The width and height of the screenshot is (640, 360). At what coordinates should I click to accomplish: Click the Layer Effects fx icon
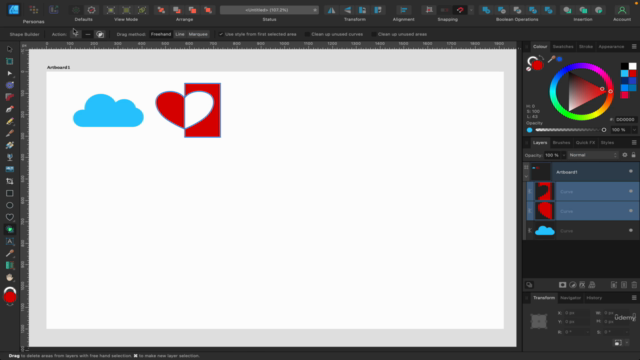[x=582, y=285]
